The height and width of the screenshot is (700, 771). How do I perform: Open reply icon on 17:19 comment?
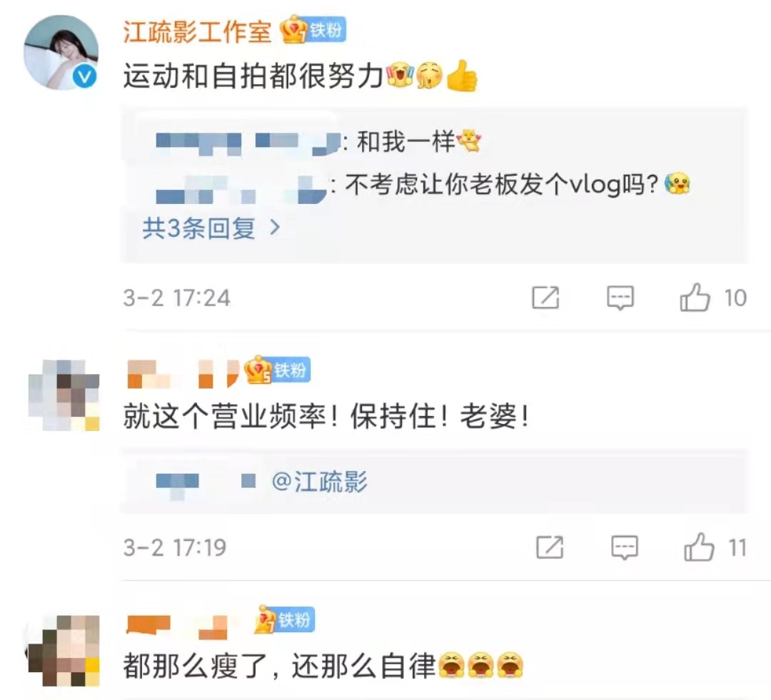[625, 547]
